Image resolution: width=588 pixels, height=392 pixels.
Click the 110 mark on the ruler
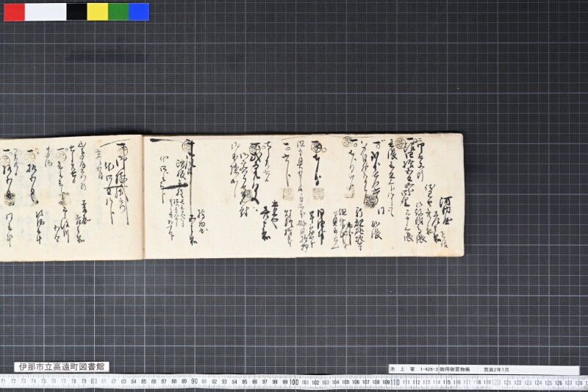click(x=395, y=382)
